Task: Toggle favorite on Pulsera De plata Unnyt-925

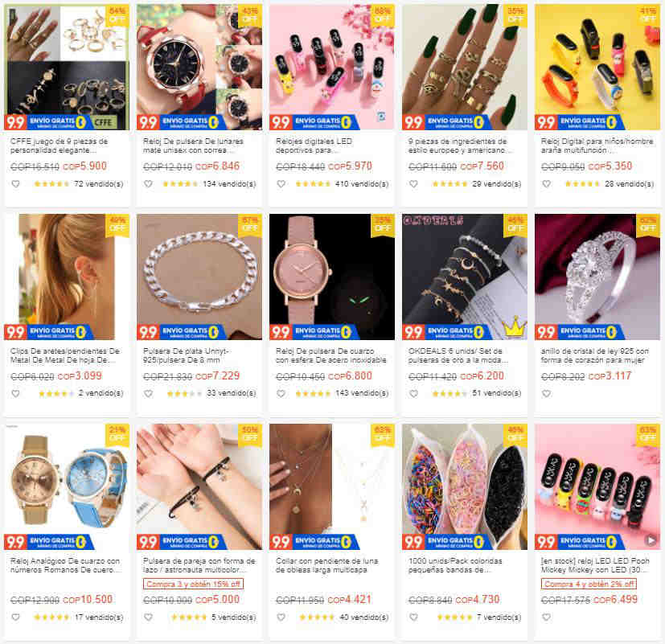Action: click(148, 393)
